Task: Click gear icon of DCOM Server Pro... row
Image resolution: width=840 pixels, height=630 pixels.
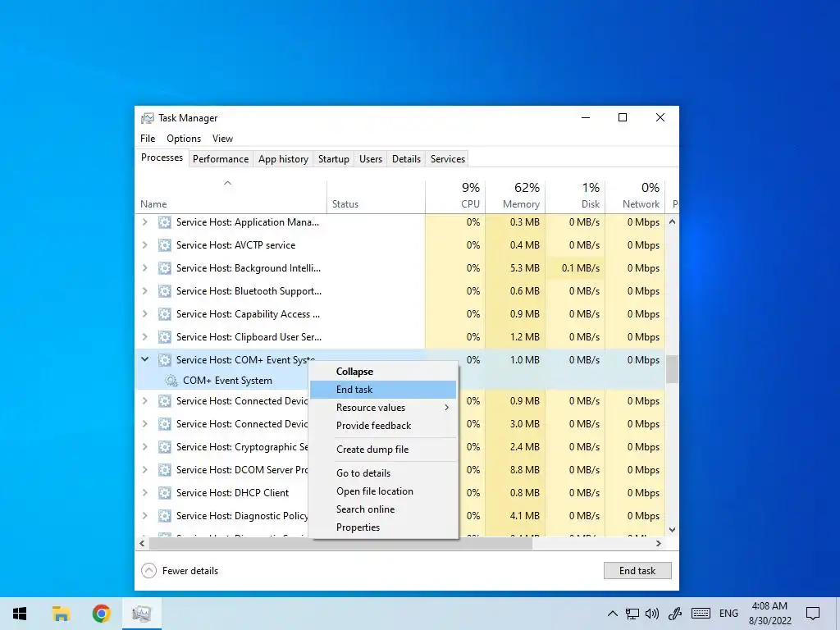Action: coord(164,470)
